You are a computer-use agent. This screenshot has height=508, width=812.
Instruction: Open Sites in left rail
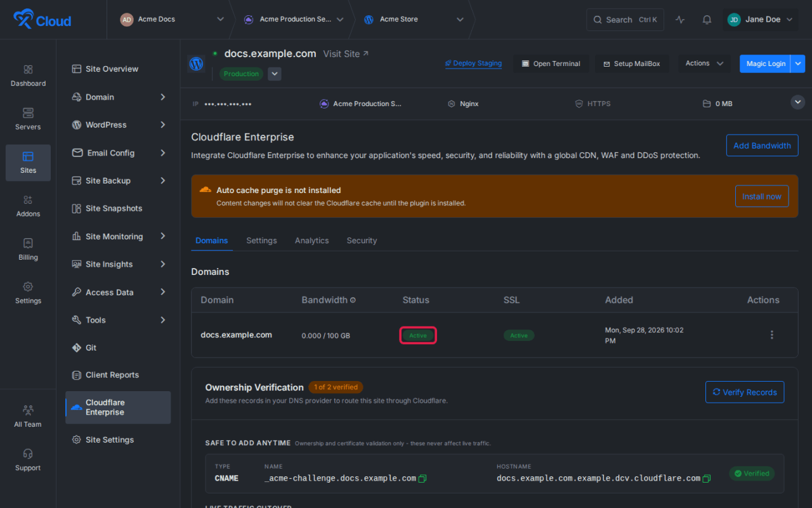click(28, 163)
